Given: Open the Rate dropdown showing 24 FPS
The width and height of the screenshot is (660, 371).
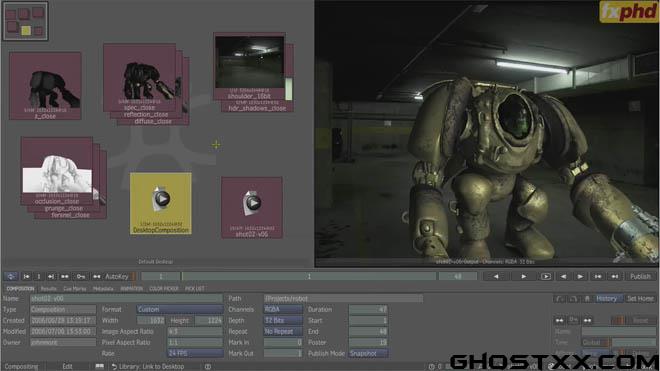Looking at the screenshot, I should pos(195,353).
